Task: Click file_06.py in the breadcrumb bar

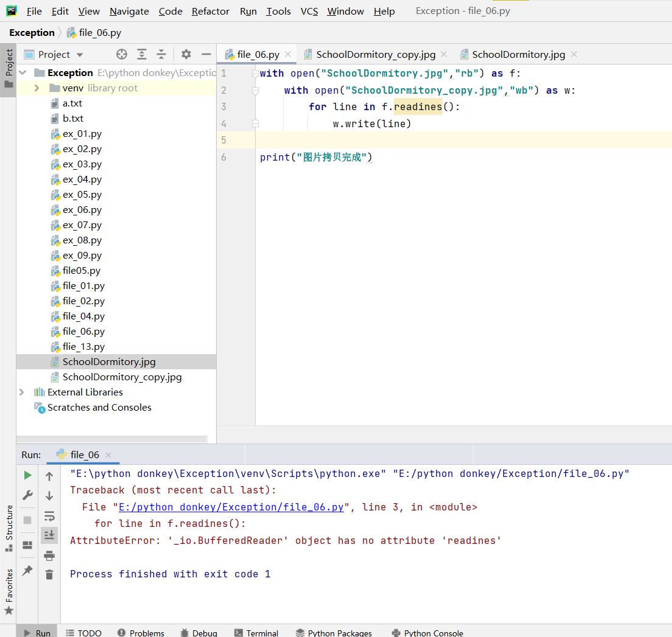Action: click(95, 33)
